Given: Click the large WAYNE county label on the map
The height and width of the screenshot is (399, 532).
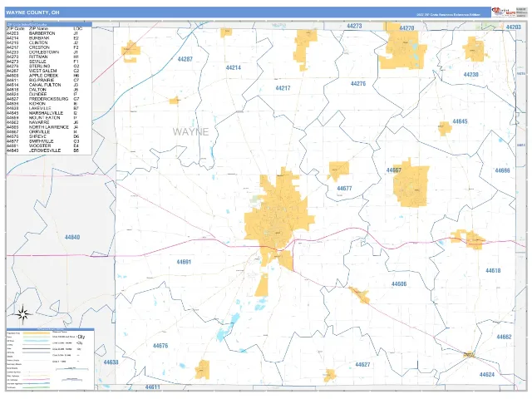Looking at the screenshot, I should click(190, 131).
